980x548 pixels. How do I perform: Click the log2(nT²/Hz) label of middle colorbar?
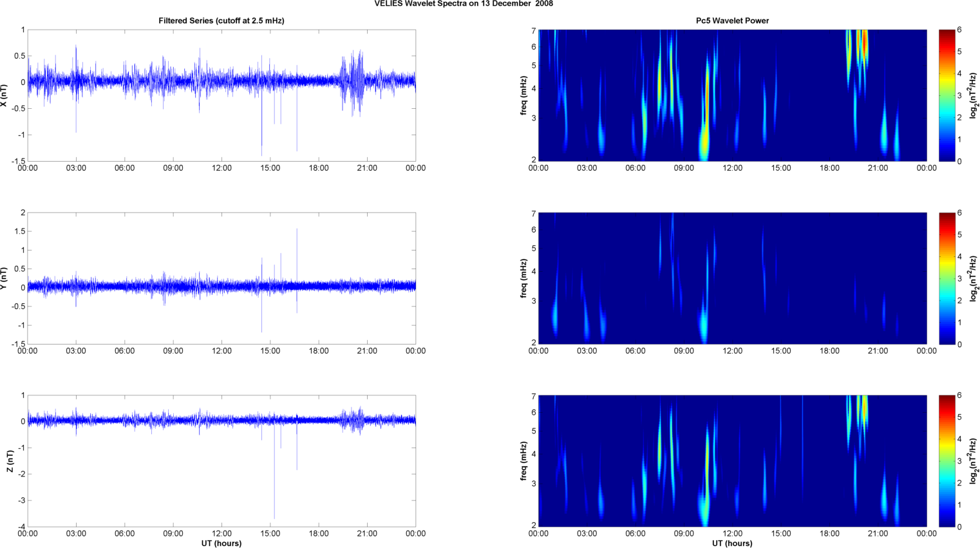[975, 278]
